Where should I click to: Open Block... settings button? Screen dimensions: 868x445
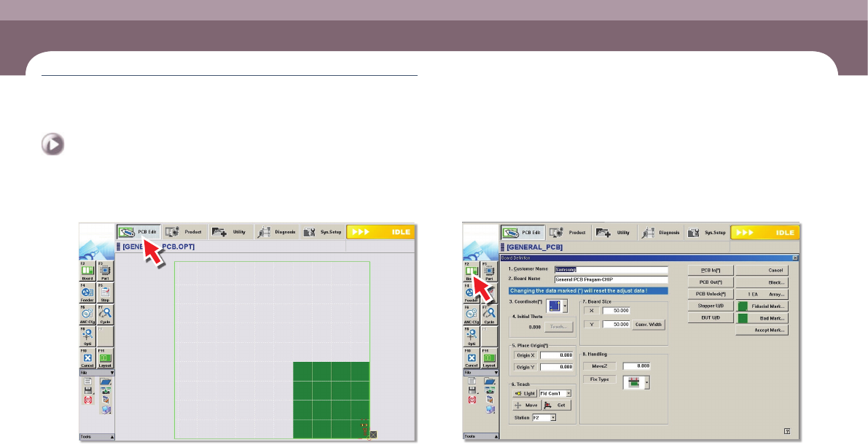point(762,282)
